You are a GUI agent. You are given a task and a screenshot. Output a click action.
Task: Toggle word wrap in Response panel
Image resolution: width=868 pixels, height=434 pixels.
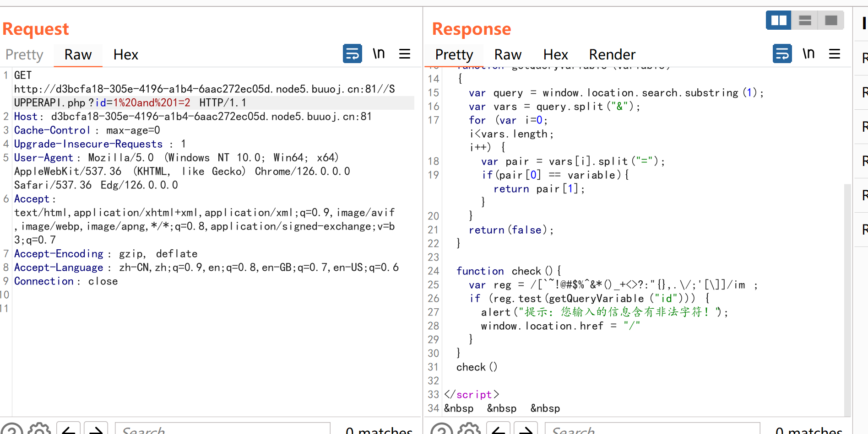pyautogui.click(x=782, y=54)
